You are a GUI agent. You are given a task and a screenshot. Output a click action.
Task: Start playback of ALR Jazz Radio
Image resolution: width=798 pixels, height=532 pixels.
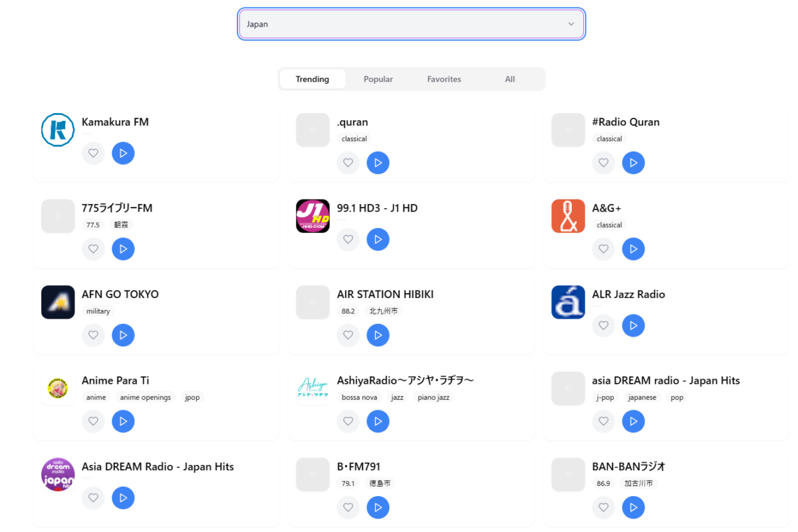[633, 325]
